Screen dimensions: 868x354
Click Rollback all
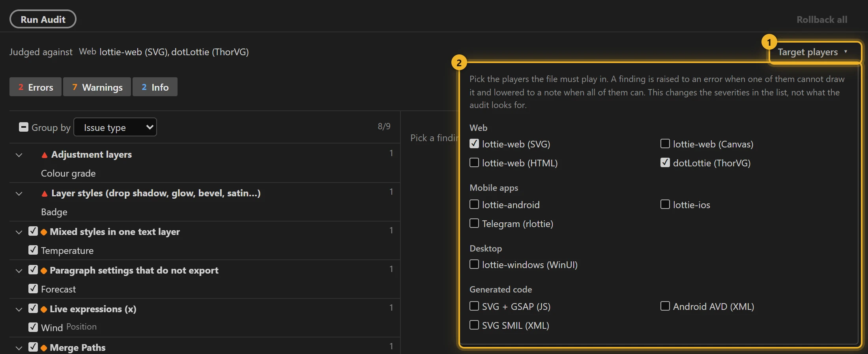coord(822,20)
